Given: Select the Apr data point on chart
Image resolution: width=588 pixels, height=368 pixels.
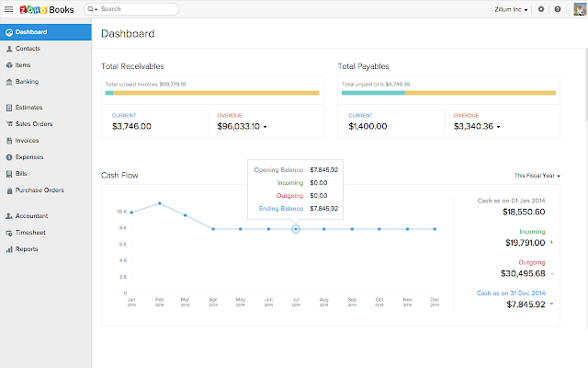Looking at the screenshot, I should coord(213,229).
